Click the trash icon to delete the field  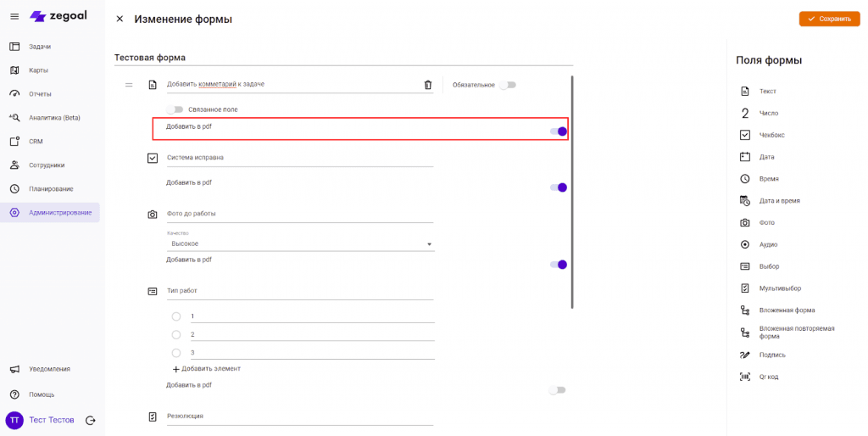coord(427,85)
